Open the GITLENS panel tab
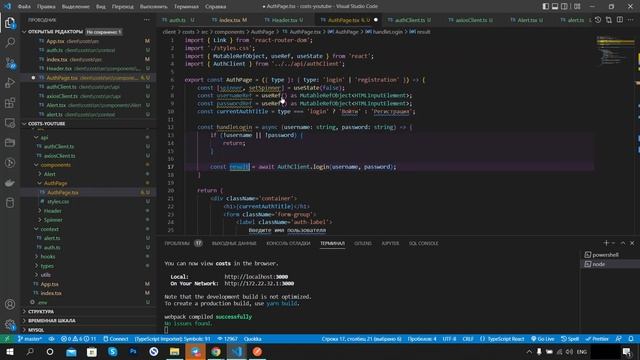This screenshot has height=360, width=640. 362,243
